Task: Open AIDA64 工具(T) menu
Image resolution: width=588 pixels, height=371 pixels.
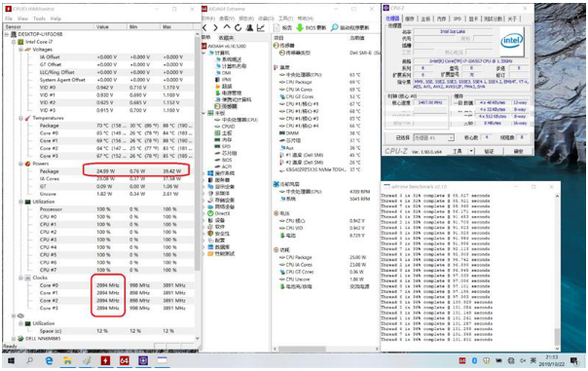Action: [x=285, y=19]
